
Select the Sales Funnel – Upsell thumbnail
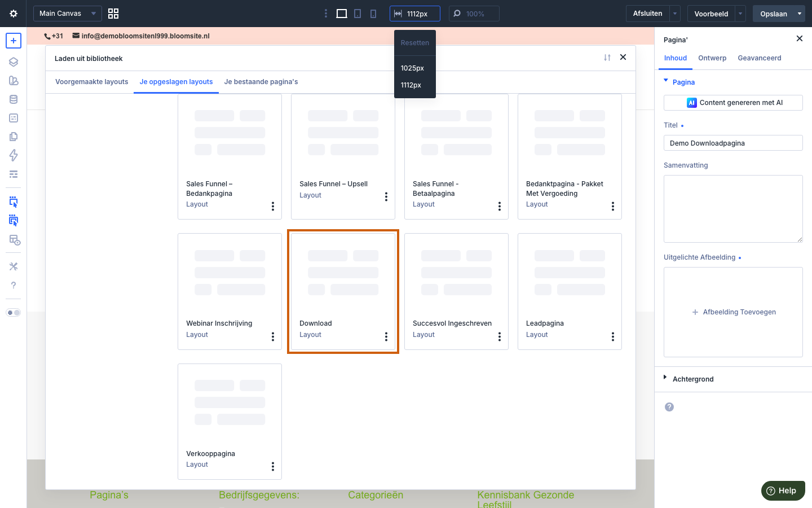pos(343,134)
